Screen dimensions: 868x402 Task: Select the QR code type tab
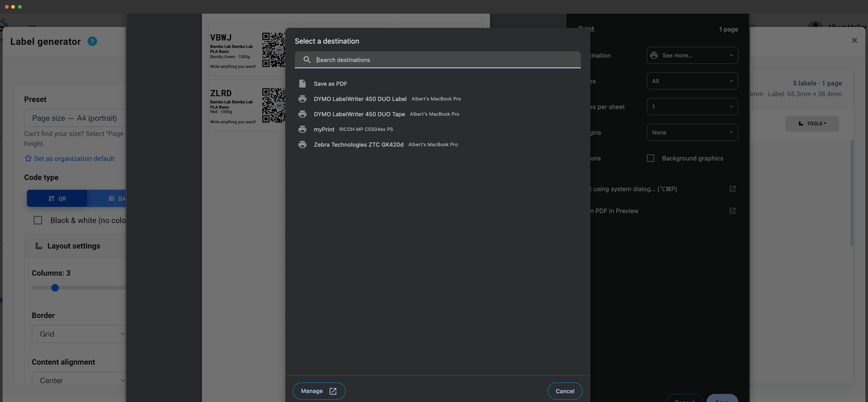pyautogui.click(x=57, y=199)
